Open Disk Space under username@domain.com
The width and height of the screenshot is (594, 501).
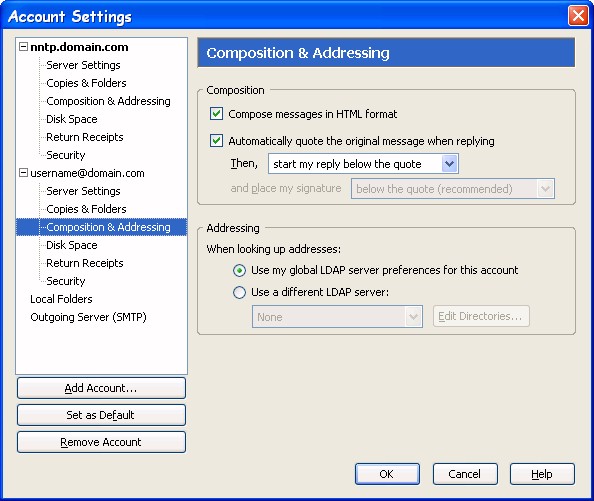(72, 245)
